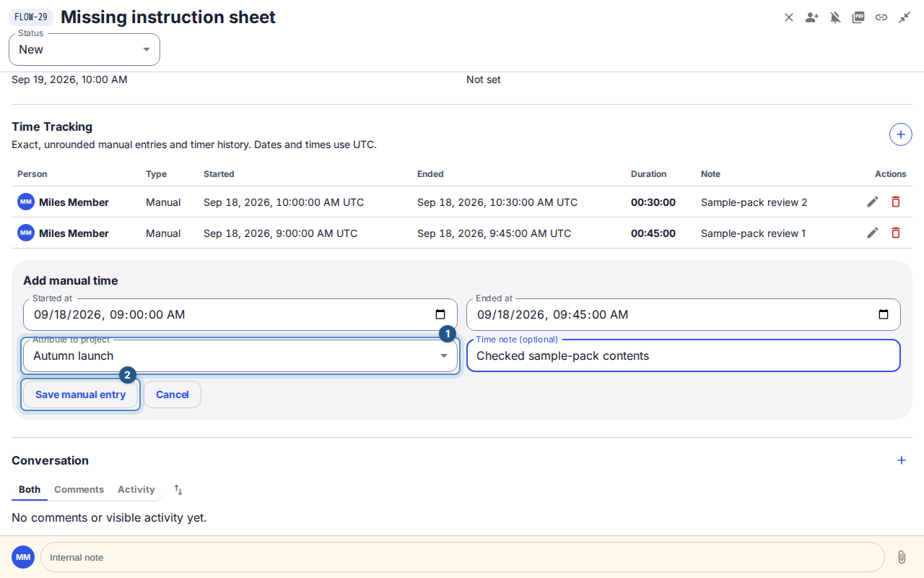
Task: Attach a file with the paperclip icon
Action: 902,557
